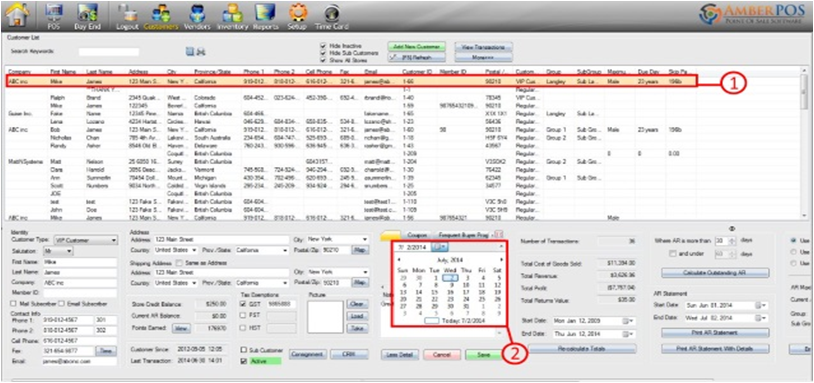
Task: Click Print AR Statement With Details
Action: click(x=715, y=349)
